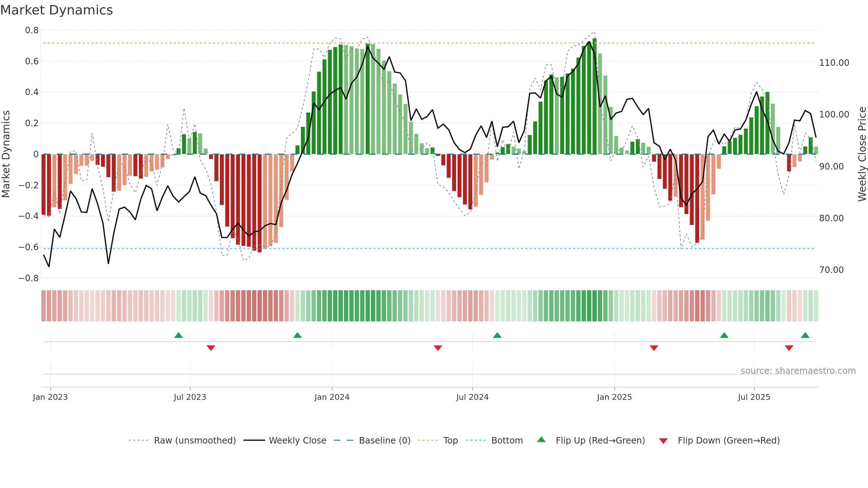Click the green flip-up triangle around Nov 2023
This screenshot has height=488, width=868.
pos(298,335)
